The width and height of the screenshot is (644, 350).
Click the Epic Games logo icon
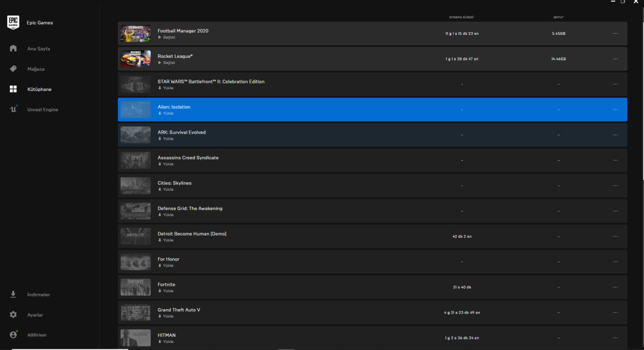[13, 22]
